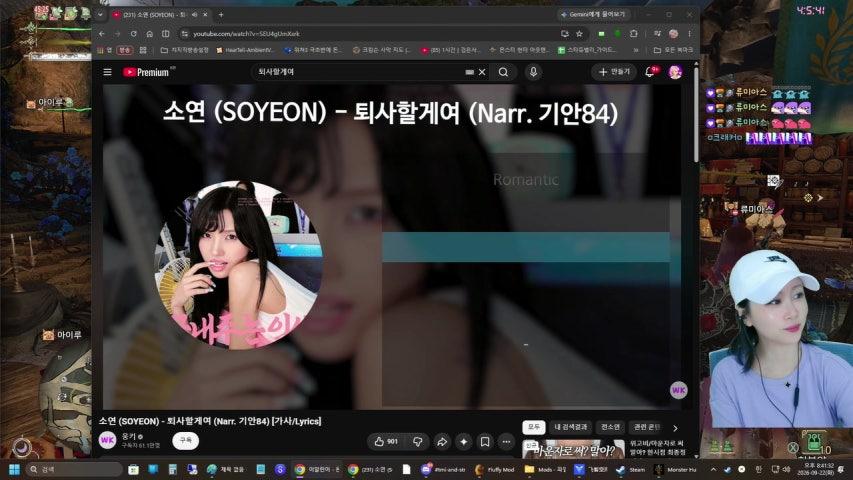853x480 pixels.
Task: Open Chrome extensions puzzle icon
Action: click(634, 34)
